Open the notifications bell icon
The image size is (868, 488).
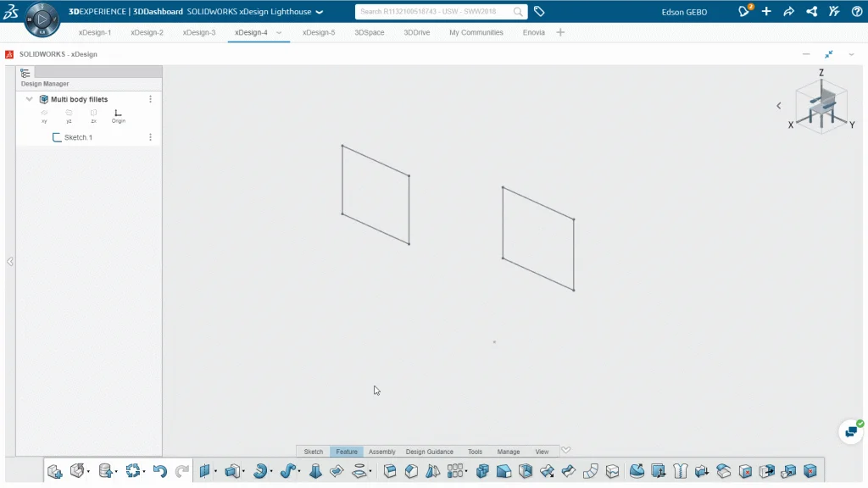click(x=744, y=11)
